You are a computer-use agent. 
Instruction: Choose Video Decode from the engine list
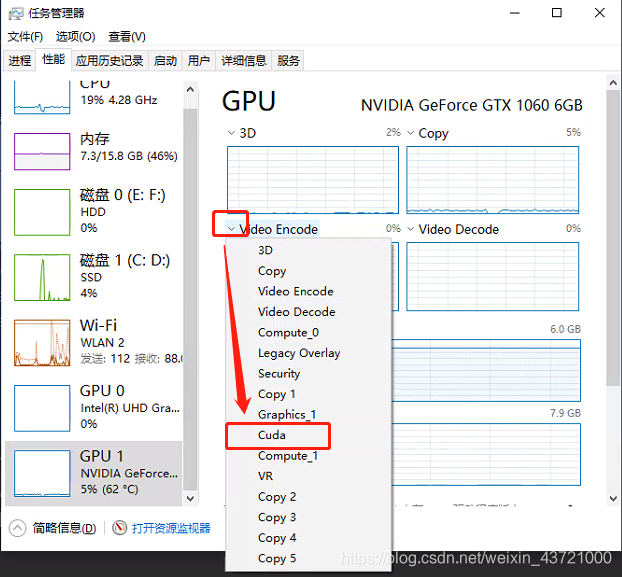tap(308, 312)
